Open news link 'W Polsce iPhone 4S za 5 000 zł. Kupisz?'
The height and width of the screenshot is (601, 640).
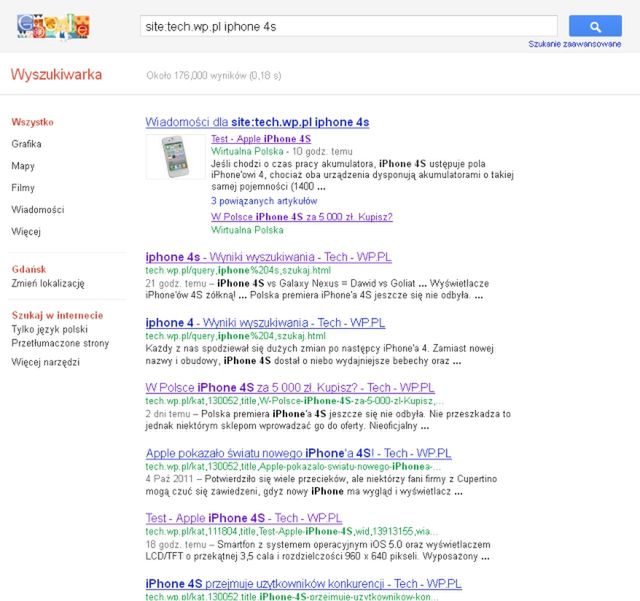coord(302,217)
